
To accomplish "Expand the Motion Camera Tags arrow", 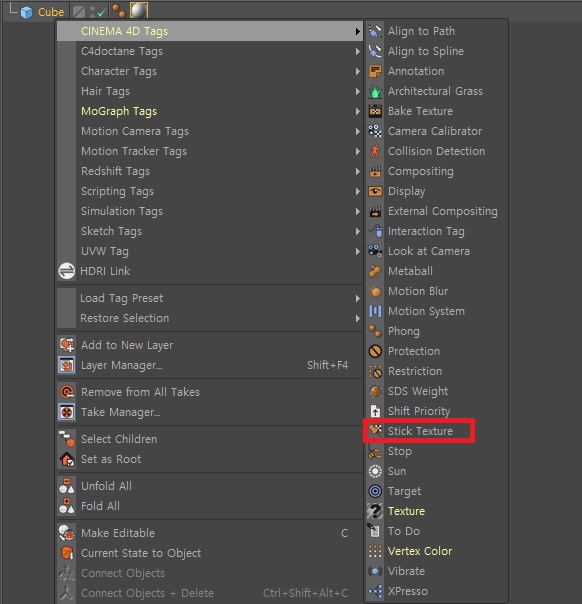I will 358,131.
